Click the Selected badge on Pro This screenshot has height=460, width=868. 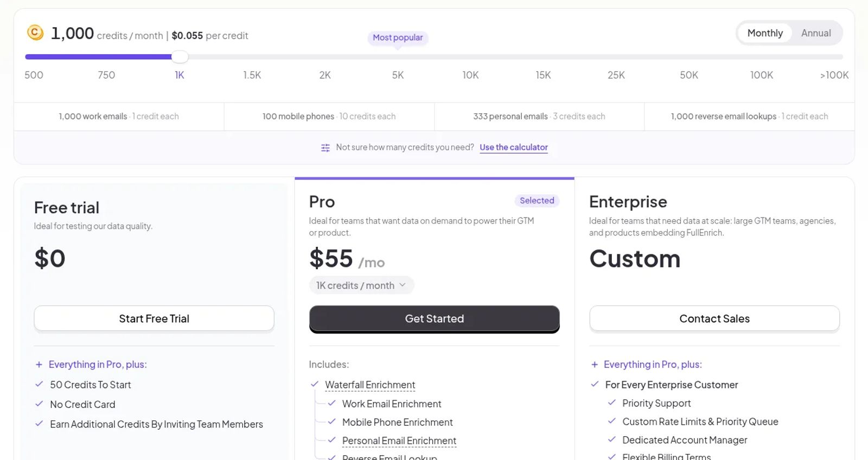click(x=537, y=201)
